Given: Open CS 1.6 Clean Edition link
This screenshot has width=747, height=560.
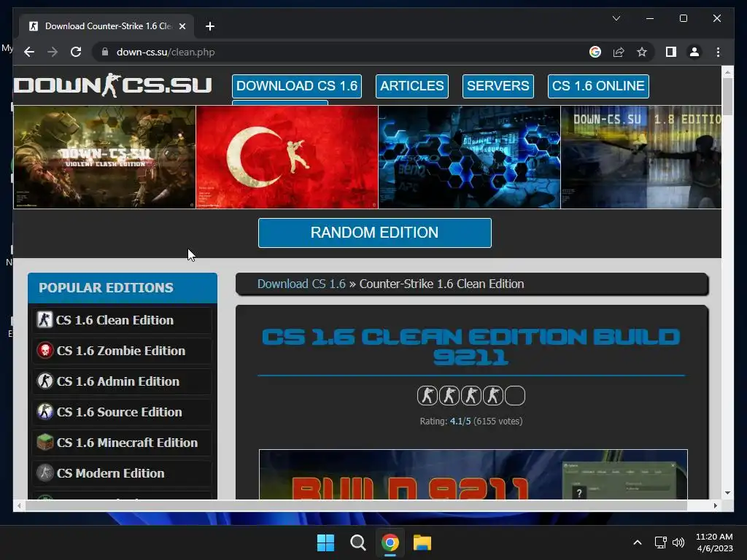Looking at the screenshot, I should pyautogui.click(x=115, y=320).
